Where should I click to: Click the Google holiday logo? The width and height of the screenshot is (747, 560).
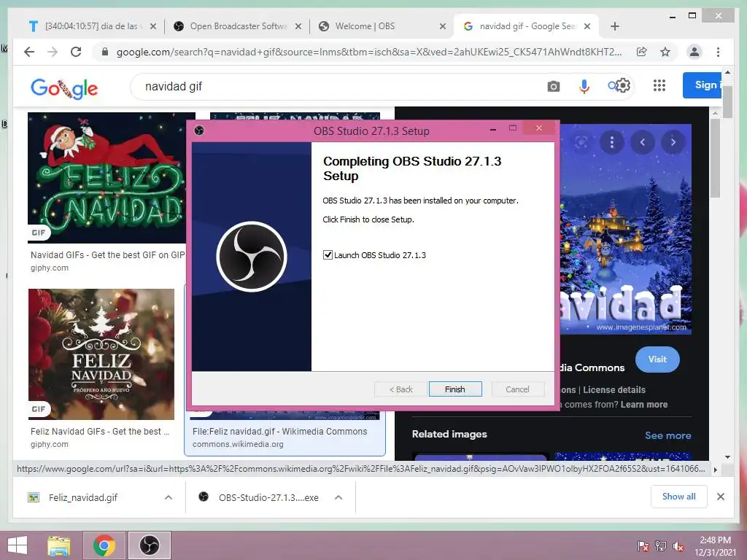click(64, 87)
